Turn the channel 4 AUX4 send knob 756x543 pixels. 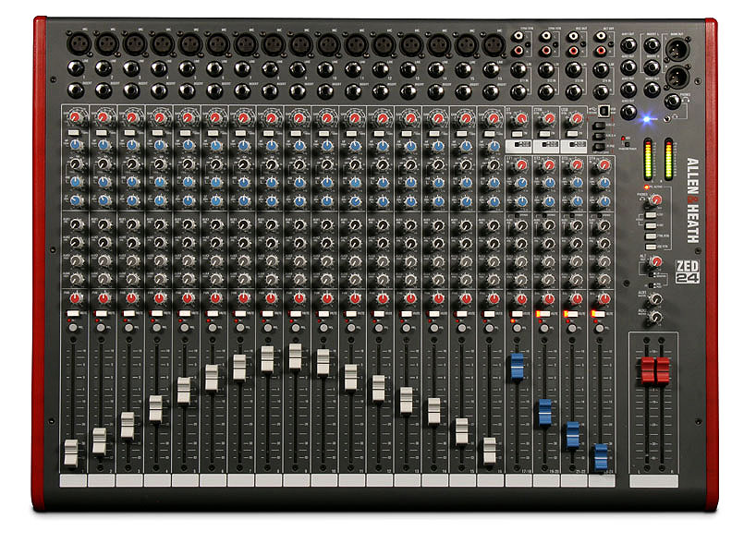[160, 279]
